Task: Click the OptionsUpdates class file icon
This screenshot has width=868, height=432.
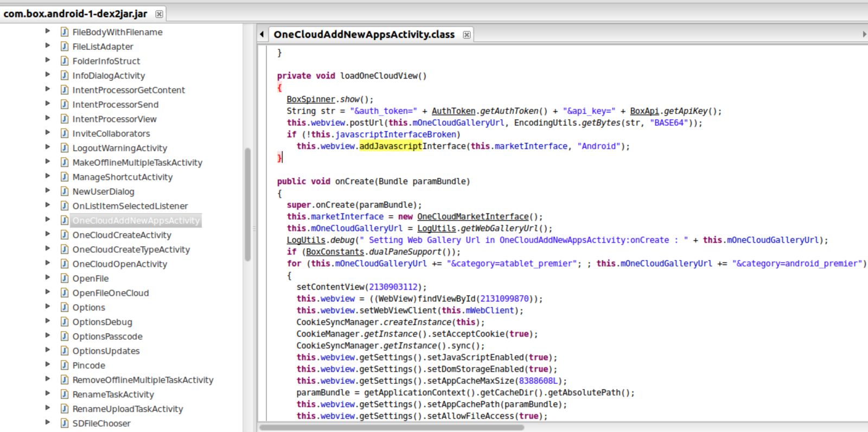Action: (65, 351)
